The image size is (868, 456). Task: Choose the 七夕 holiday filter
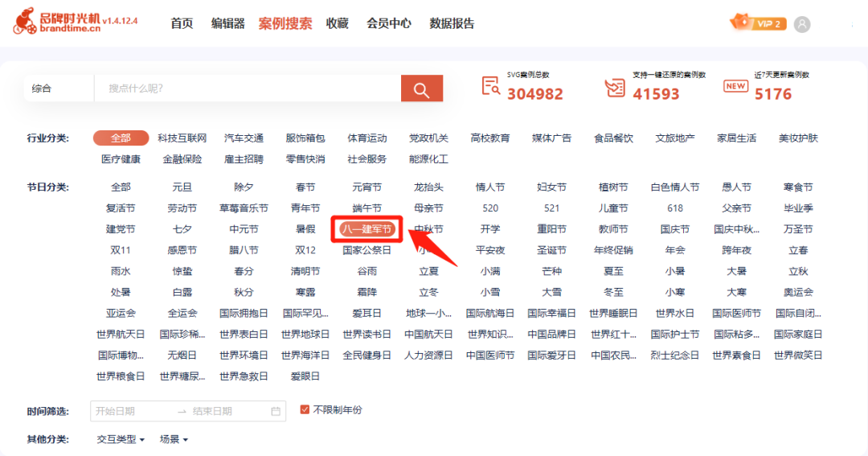(182, 229)
